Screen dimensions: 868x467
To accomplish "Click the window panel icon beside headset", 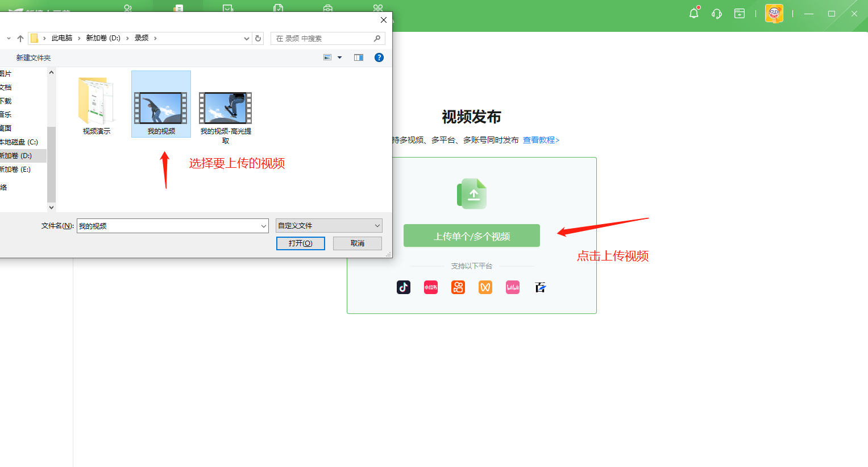I will tap(740, 14).
